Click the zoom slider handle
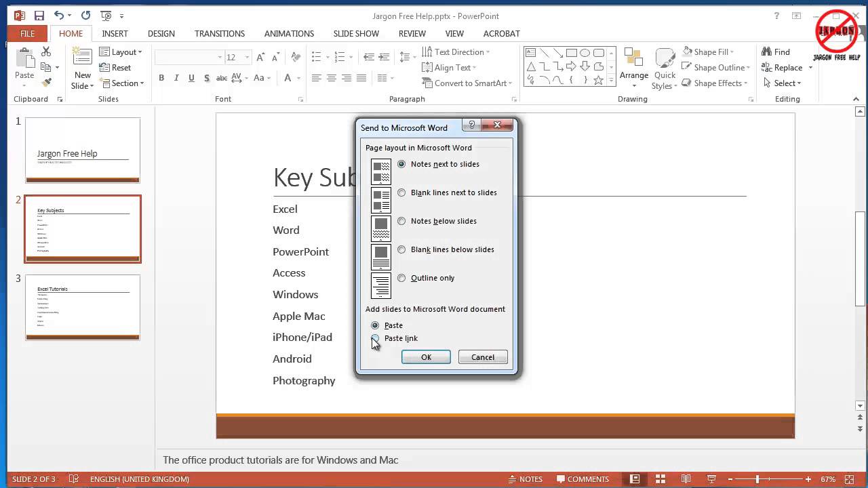 click(757, 479)
